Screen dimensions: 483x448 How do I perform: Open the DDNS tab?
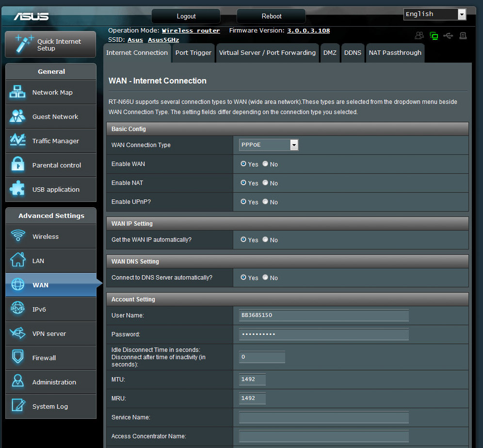pyautogui.click(x=353, y=53)
